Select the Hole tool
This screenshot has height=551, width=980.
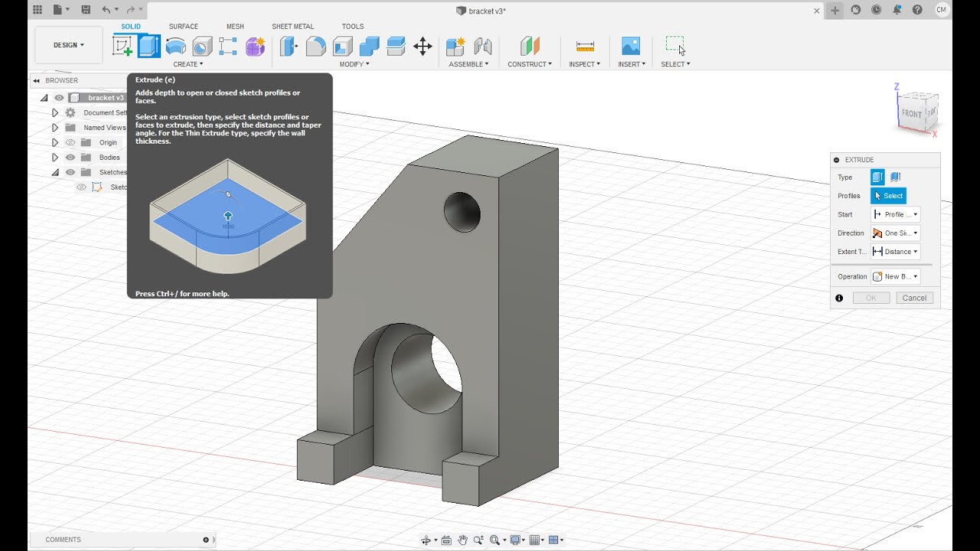point(201,46)
